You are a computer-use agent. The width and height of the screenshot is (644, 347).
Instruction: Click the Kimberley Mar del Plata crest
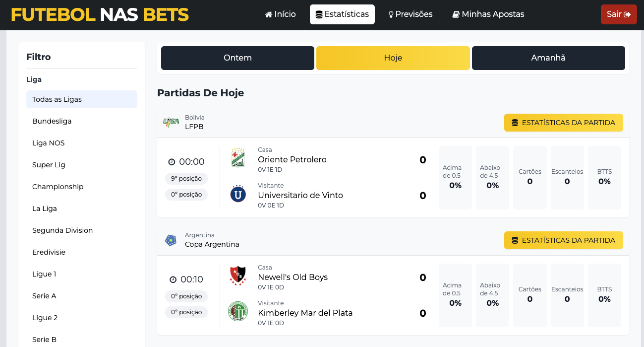(238, 311)
